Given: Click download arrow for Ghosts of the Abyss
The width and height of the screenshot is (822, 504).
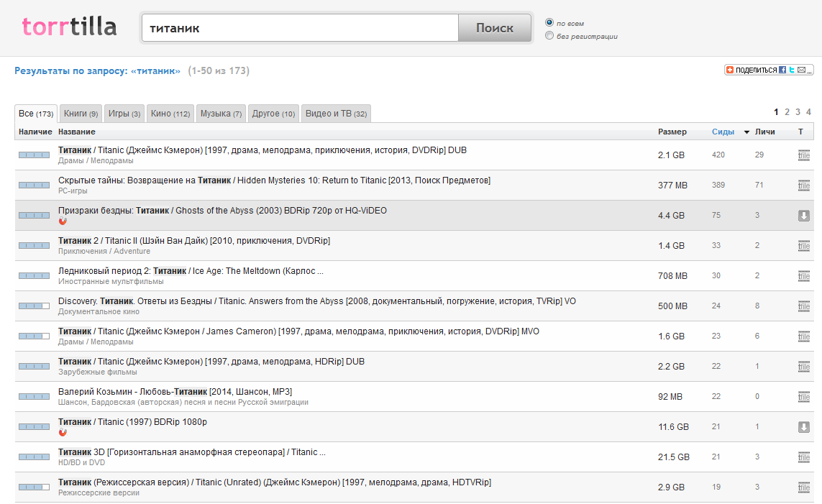Looking at the screenshot, I should click(803, 216).
